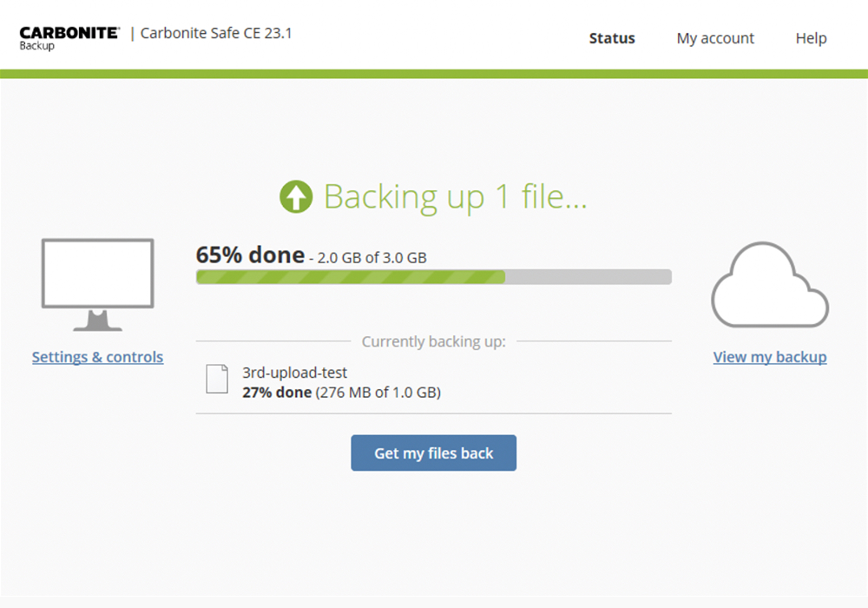
Task: Click the cloud backup icon
Action: pyautogui.click(x=769, y=285)
